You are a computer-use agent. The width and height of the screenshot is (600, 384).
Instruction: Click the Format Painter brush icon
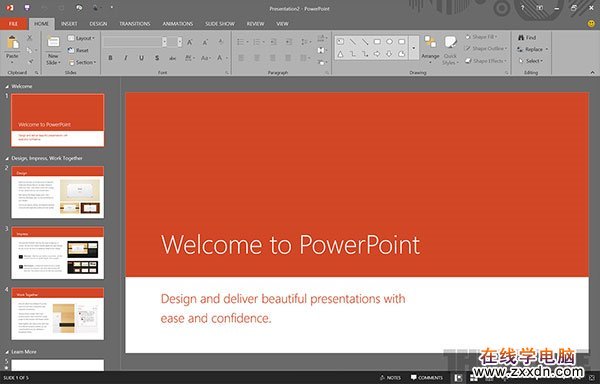click(30, 61)
